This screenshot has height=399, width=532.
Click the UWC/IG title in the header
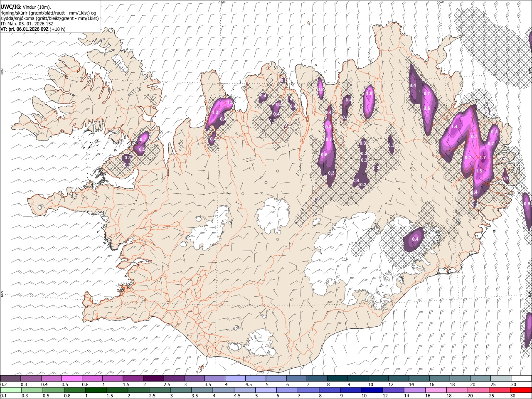pos(10,7)
